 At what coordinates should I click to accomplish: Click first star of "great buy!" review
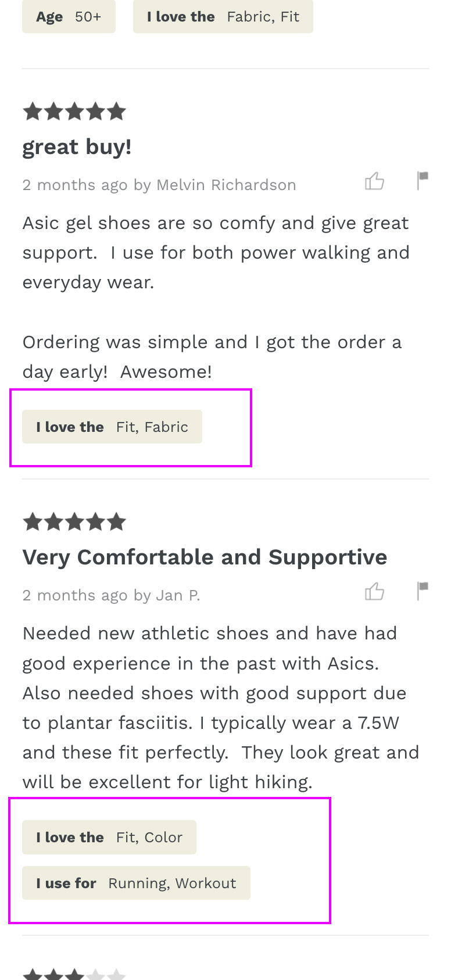(33, 112)
